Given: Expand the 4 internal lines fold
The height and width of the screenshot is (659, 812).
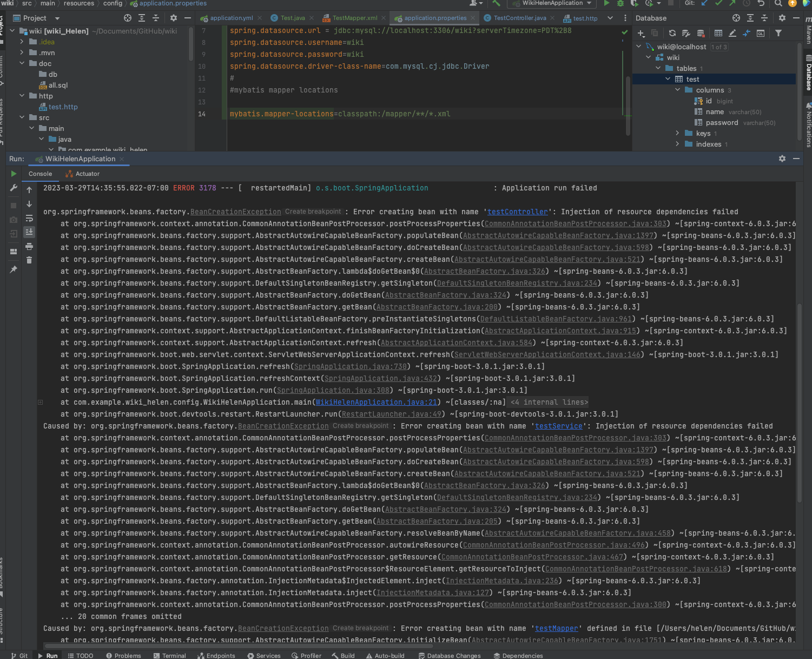Looking at the screenshot, I should 549,402.
